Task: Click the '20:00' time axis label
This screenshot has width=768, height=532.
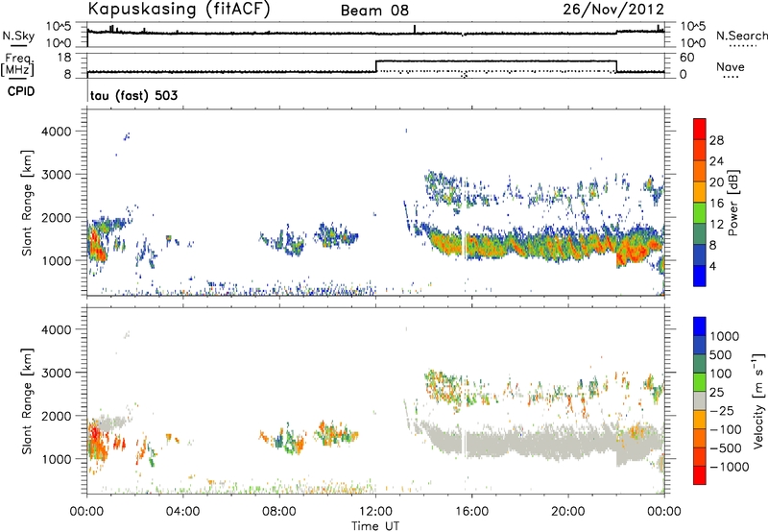Action: [x=568, y=512]
